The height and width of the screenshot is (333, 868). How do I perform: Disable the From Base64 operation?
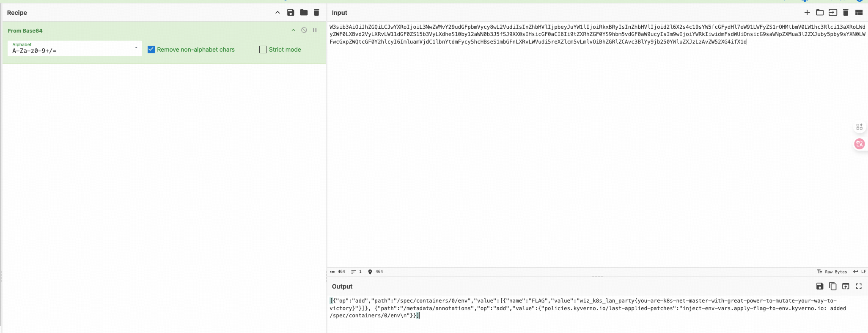(304, 30)
